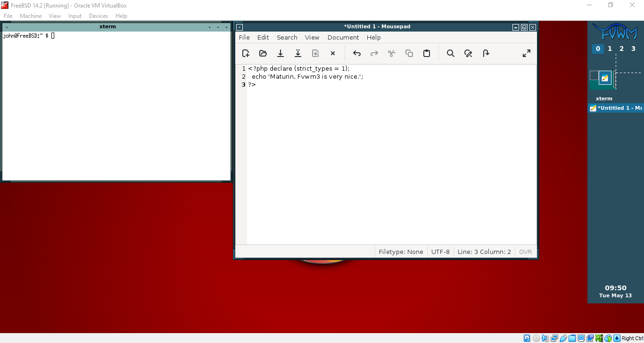Click the Save As toolbar icon
The width and height of the screenshot is (644, 343).
(298, 54)
